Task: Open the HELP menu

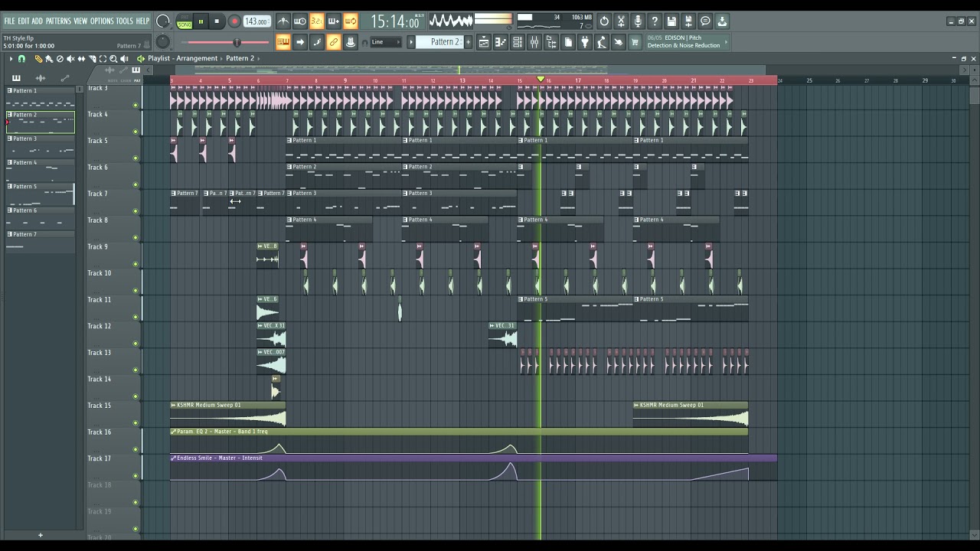Action: click(x=142, y=21)
